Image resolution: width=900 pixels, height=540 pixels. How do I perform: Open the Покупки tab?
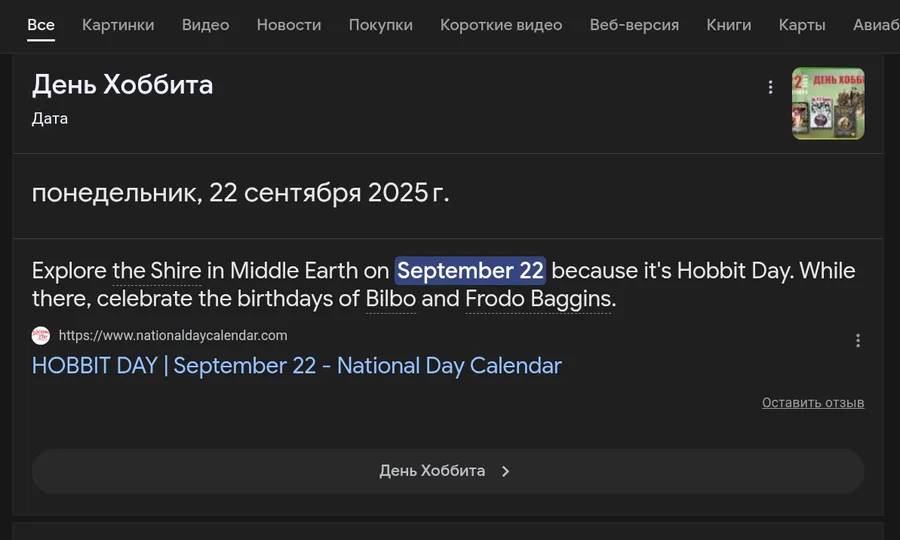381,25
